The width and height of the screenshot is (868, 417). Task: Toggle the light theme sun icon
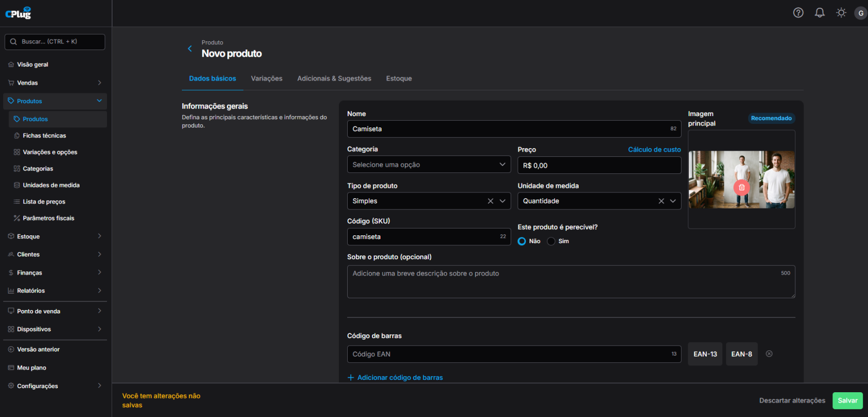pyautogui.click(x=841, y=13)
